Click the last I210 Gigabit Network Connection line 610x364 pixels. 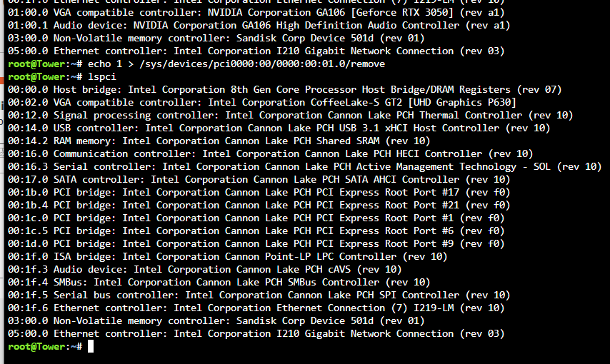click(x=256, y=333)
